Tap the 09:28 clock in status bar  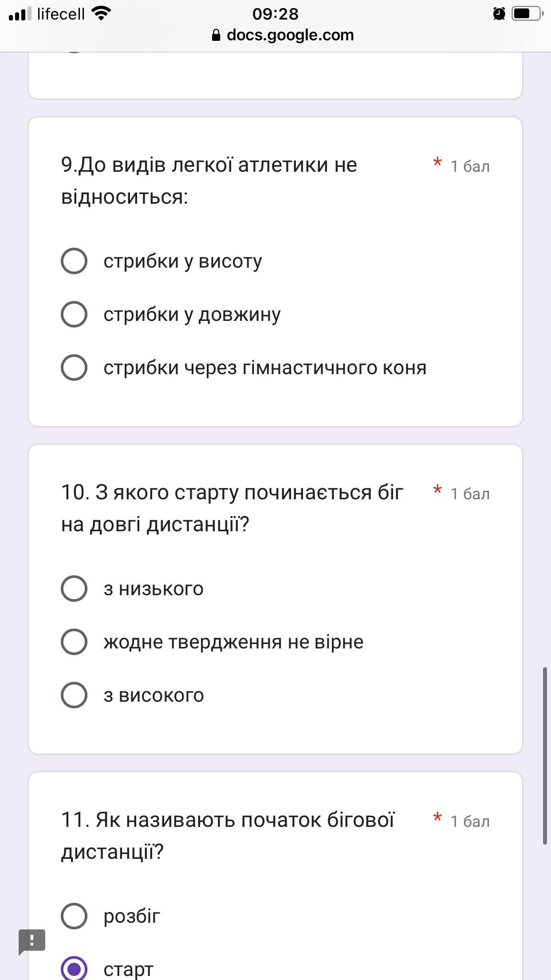click(275, 14)
